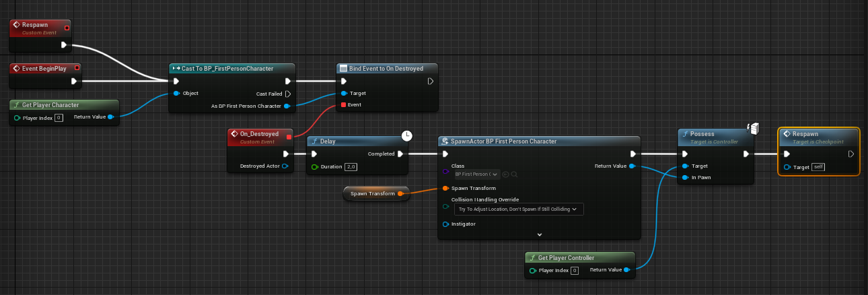
Task: Click browse magnifier icon beside Class dropdown
Action: click(513, 174)
